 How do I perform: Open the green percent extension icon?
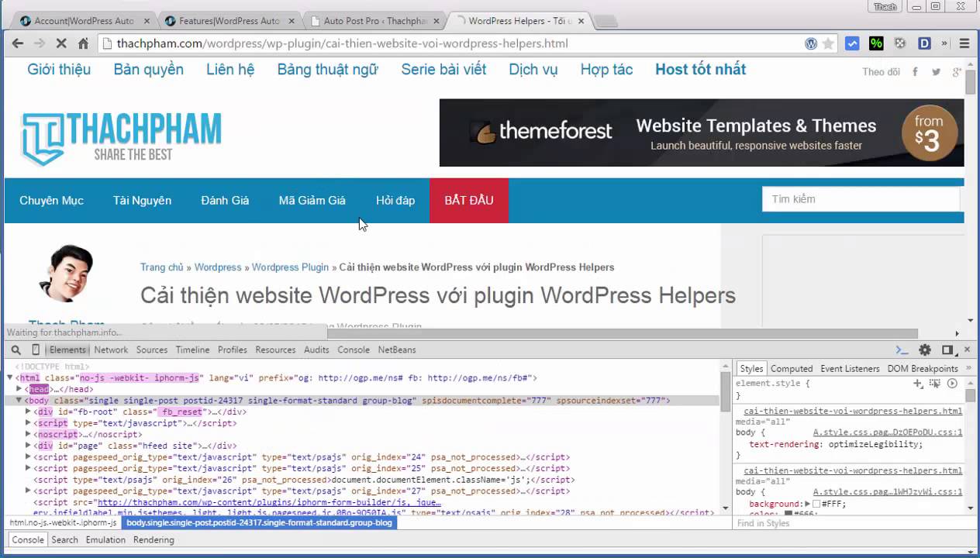coord(876,43)
